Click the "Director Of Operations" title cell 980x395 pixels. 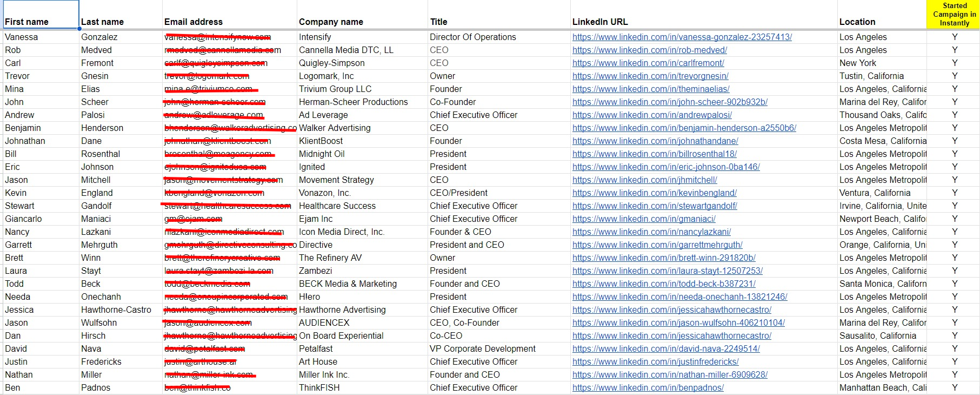click(x=472, y=37)
